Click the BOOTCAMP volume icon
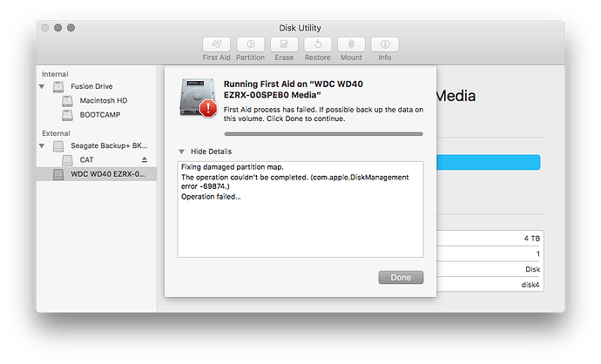 point(67,115)
